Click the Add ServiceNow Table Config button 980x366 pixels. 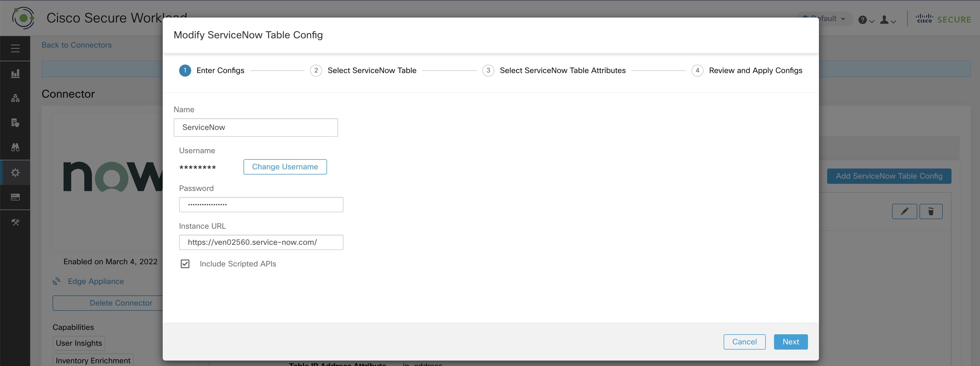click(x=889, y=176)
